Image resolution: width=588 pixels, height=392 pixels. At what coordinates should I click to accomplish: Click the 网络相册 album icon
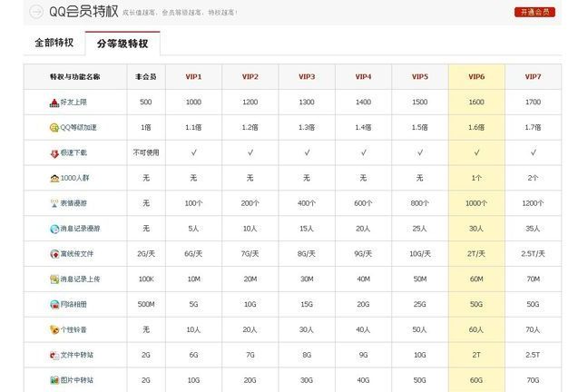(54, 304)
